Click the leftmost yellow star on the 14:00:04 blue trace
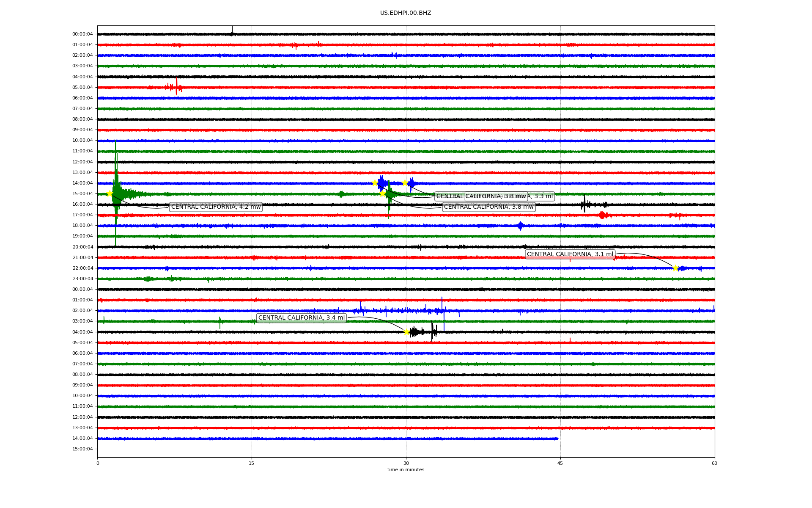The height and width of the screenshot is (508, 812). [375, 183]
